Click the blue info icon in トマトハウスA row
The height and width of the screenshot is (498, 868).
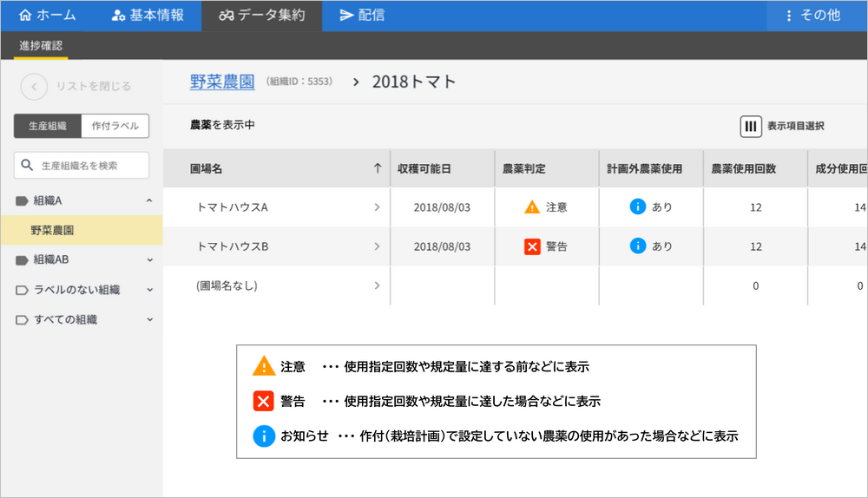point(638,207)
